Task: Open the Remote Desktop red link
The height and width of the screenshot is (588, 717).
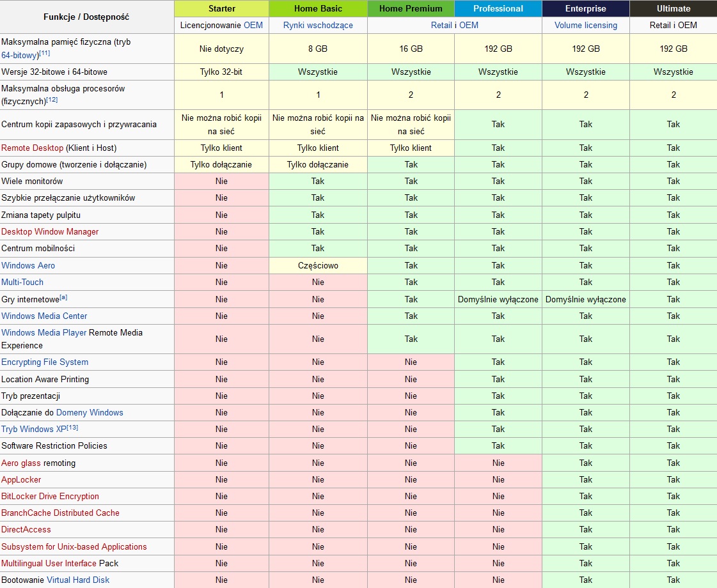Action: pos(32,148)
